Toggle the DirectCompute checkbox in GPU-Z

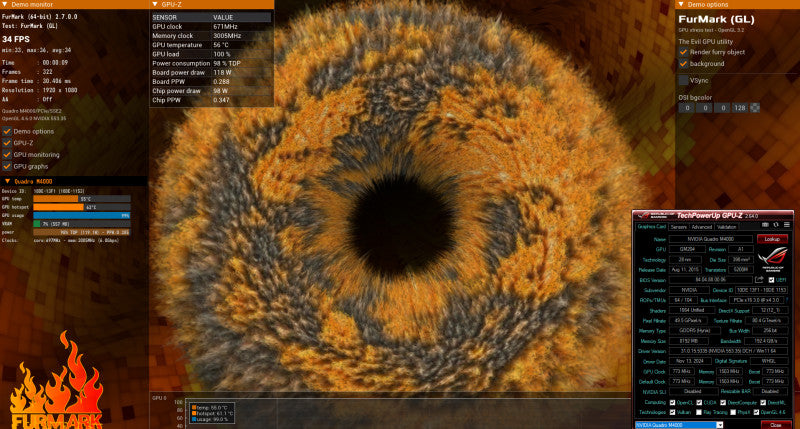point(723,402)
